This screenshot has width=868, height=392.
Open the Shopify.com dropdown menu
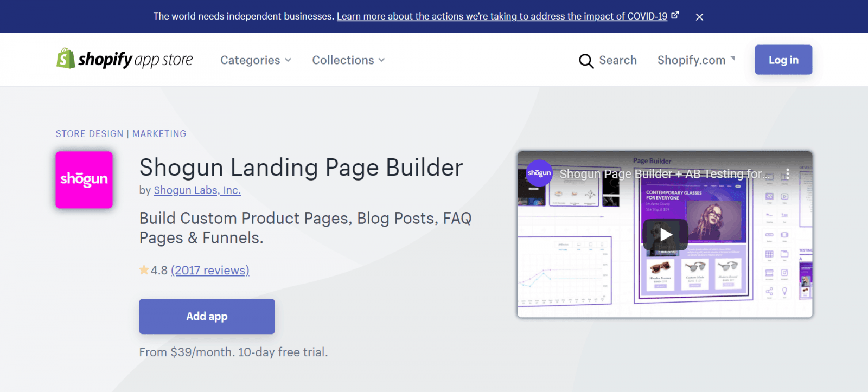tap(696, 60)
